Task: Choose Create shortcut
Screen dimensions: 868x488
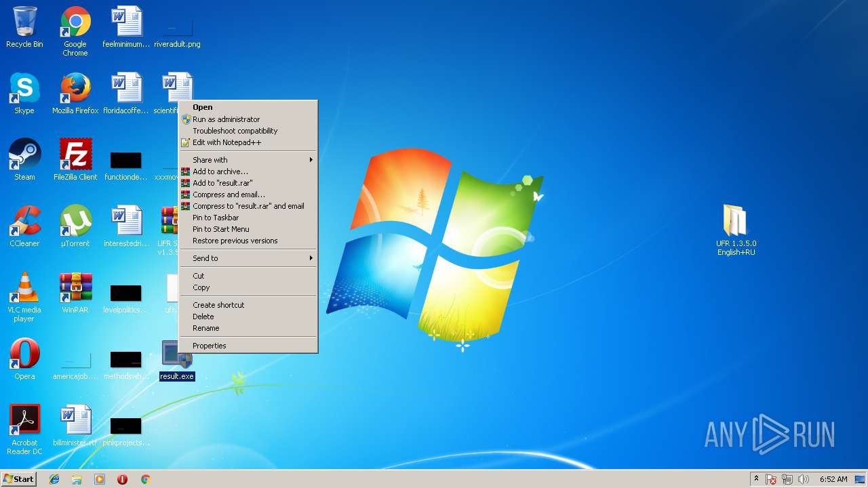Action: (248, 305)
